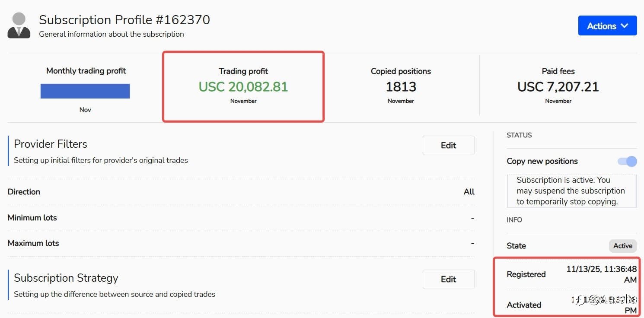Click the November monthly profit bar

(x=85, y=91)
